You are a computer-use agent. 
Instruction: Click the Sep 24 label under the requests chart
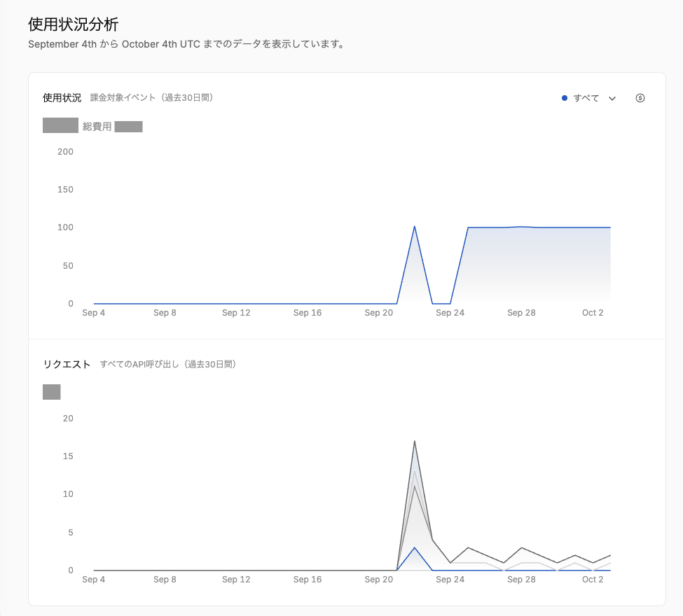click(x=450, y=580)
